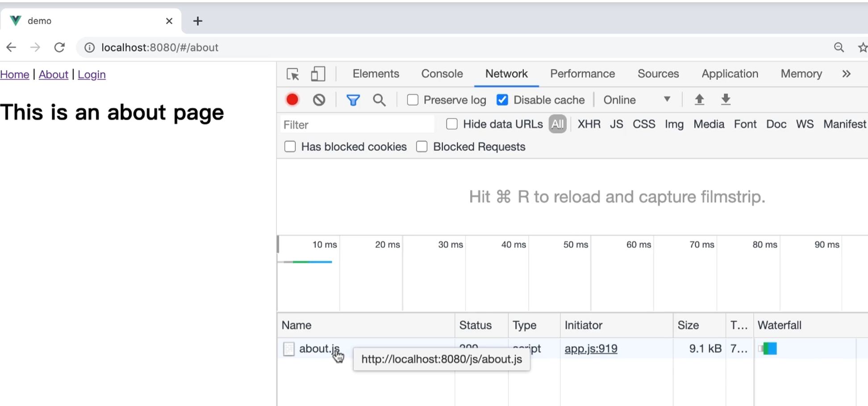Click the address bar URL localhost:8080/#/about

[x=160, y=47]
